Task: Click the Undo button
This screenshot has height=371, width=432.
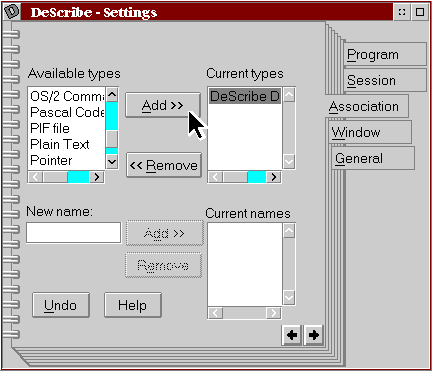Action: 61,305
